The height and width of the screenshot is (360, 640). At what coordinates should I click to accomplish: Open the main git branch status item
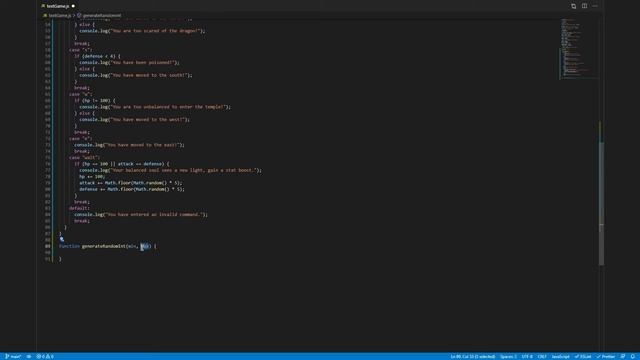click(x=13, y=356)
